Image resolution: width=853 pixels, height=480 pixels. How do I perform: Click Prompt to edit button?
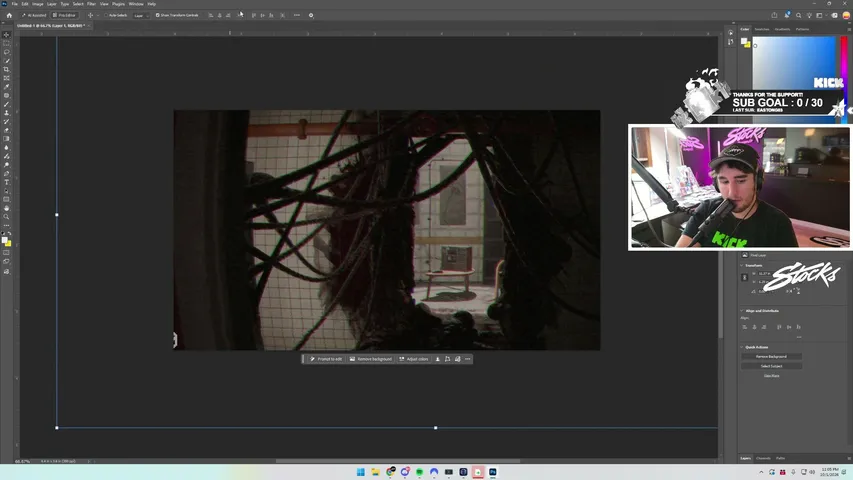click(326, 359)
